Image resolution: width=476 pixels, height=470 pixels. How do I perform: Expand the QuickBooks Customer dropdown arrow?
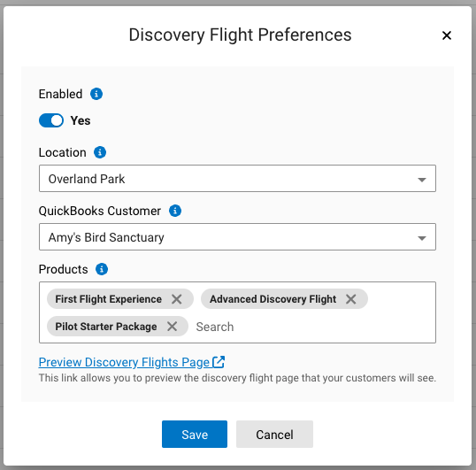coord(422,238)
